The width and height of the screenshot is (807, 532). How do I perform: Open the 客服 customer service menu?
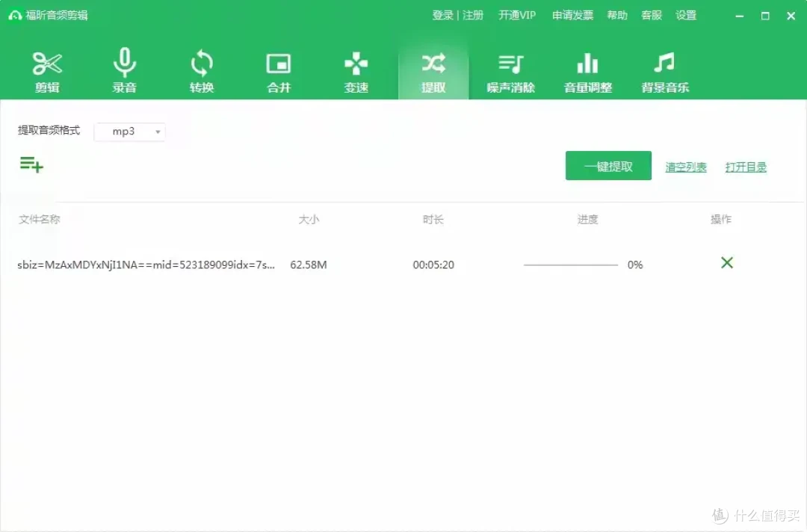652,16
